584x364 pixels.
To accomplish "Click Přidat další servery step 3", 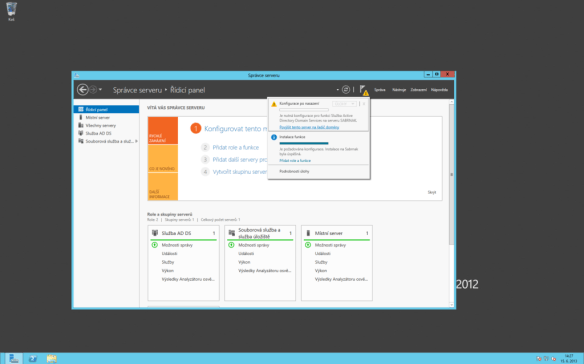I will pos(240,159).
